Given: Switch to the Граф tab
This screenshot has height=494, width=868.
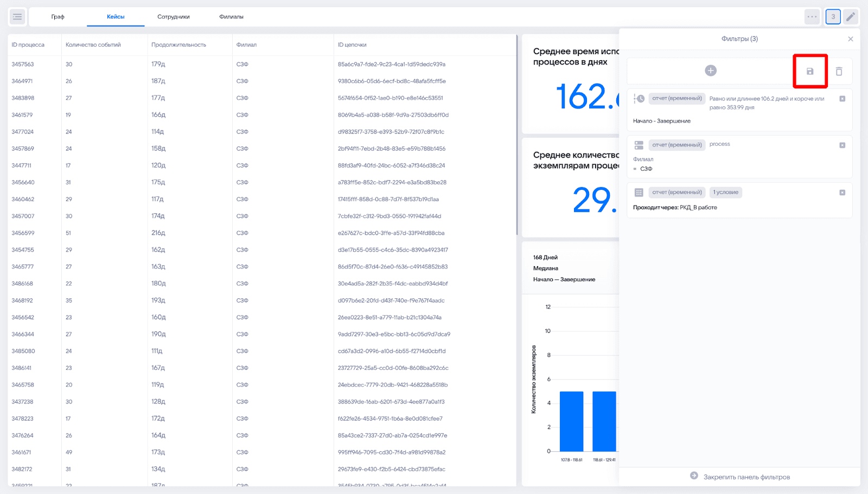Looking at the screenshot, I should click(x=58, y=17).
